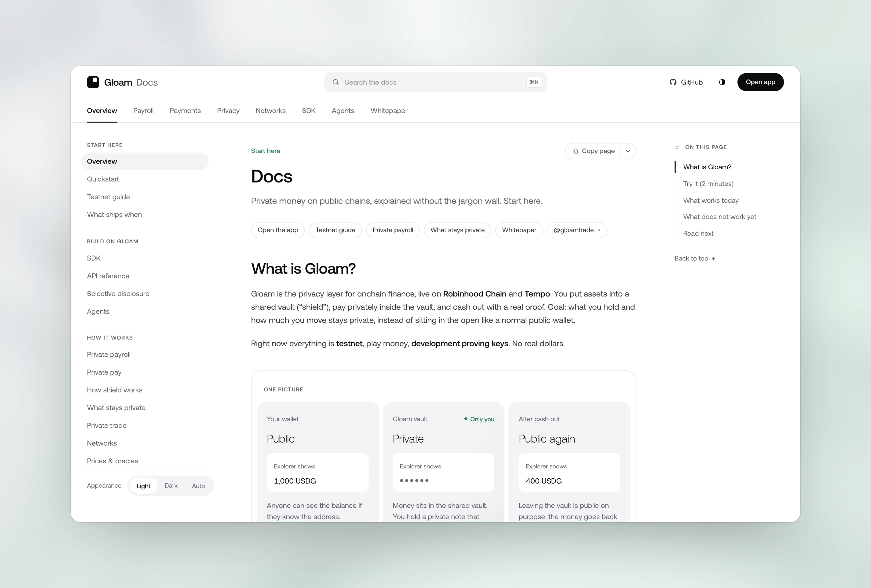Select Light appearance mode
The image size is (871, 588).
(143, 486)
